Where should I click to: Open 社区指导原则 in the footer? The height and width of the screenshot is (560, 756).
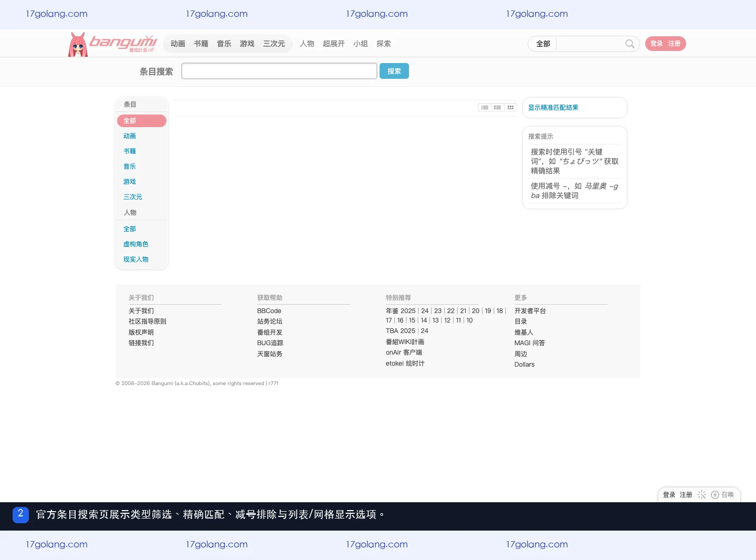click(148, 322)
